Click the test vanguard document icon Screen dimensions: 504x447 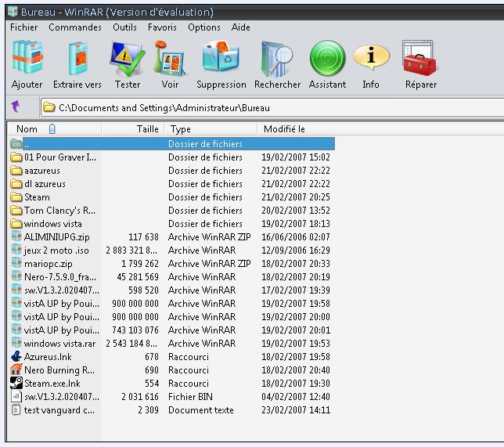point(16,409)
